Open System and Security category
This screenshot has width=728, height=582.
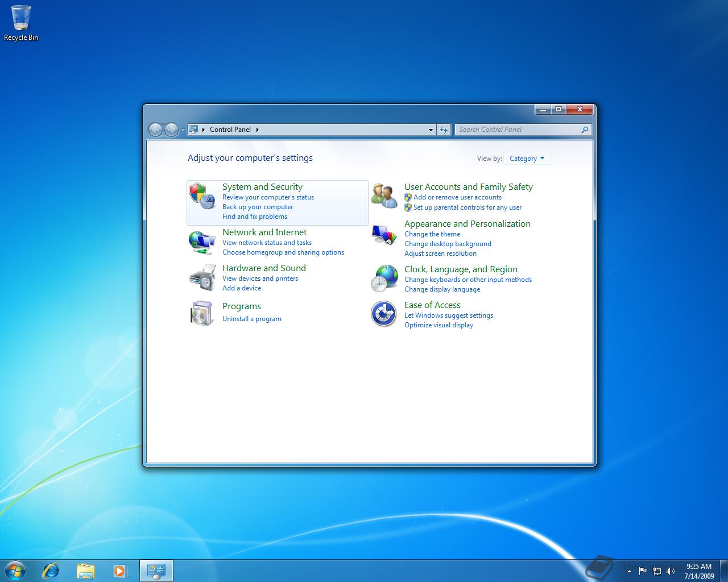(262, 187)
